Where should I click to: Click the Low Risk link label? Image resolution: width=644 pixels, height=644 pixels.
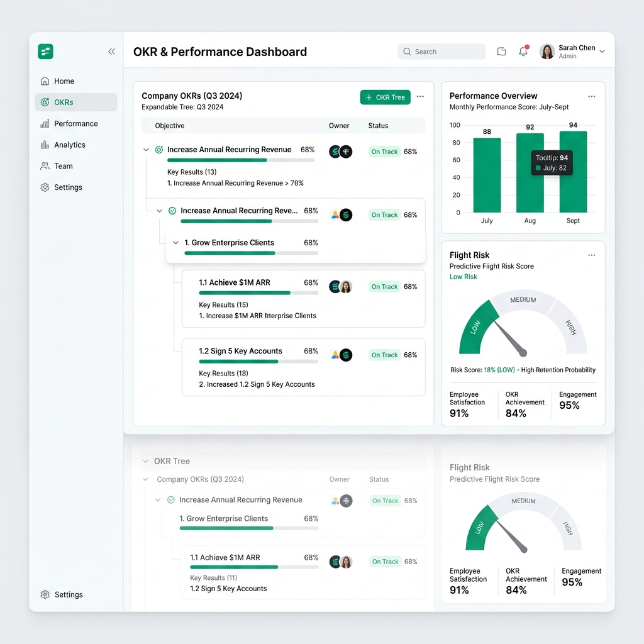(464, 277)
